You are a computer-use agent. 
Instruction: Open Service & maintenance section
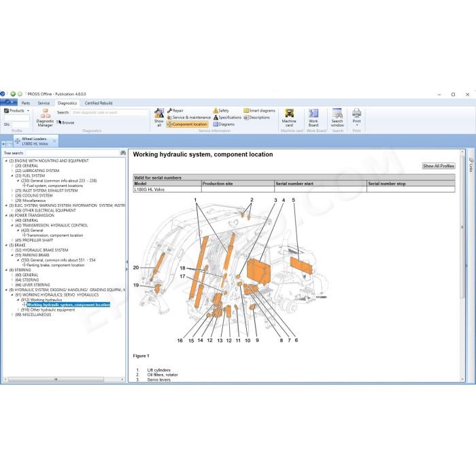coord(188,117)
